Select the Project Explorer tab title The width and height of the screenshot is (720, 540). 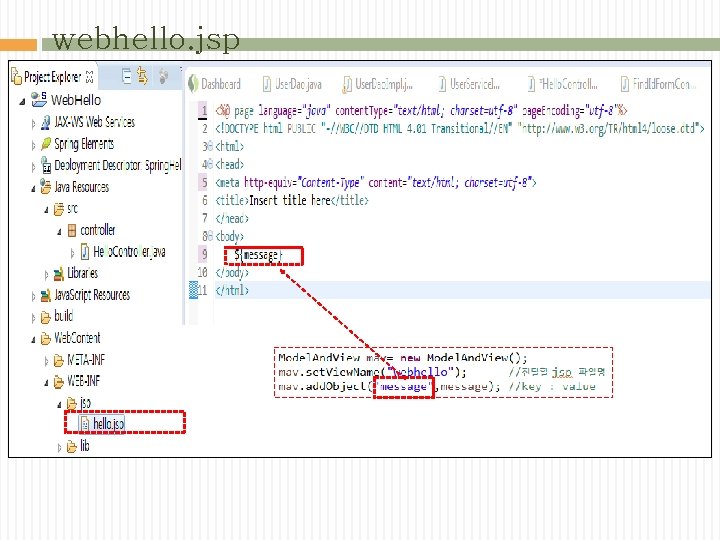(x=52, y=77)
